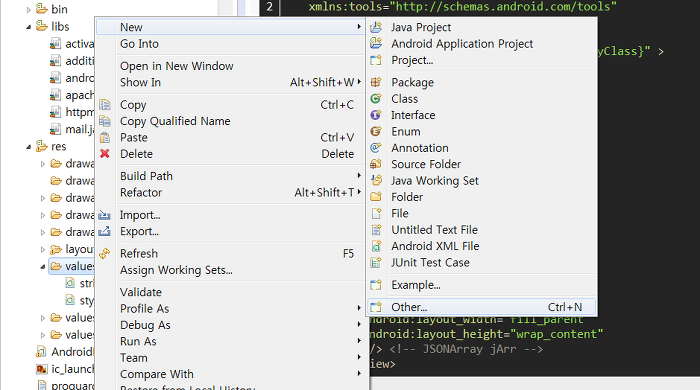Collapse the selected values folder
700x390 pixels.
(x=43, y=267)
